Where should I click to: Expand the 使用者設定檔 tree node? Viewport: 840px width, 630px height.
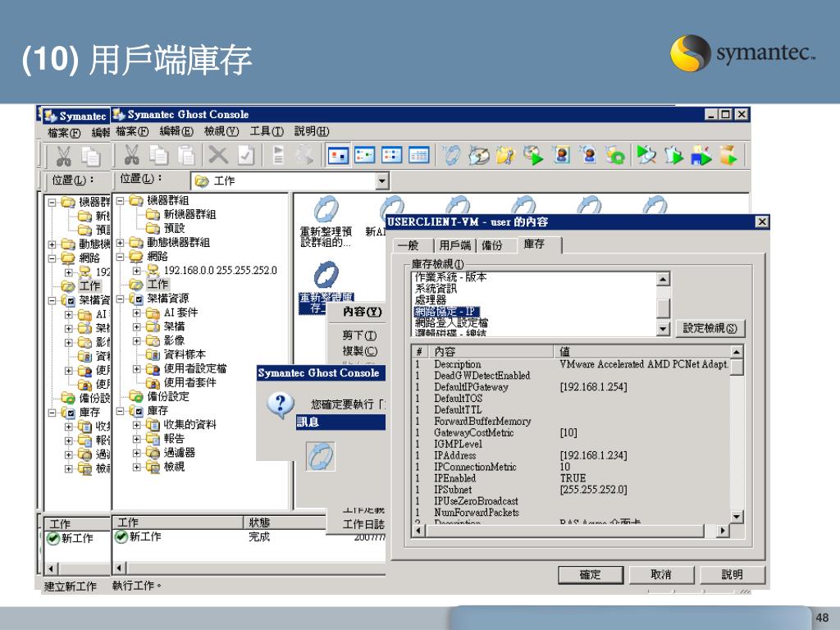click(x=137, y=368)
